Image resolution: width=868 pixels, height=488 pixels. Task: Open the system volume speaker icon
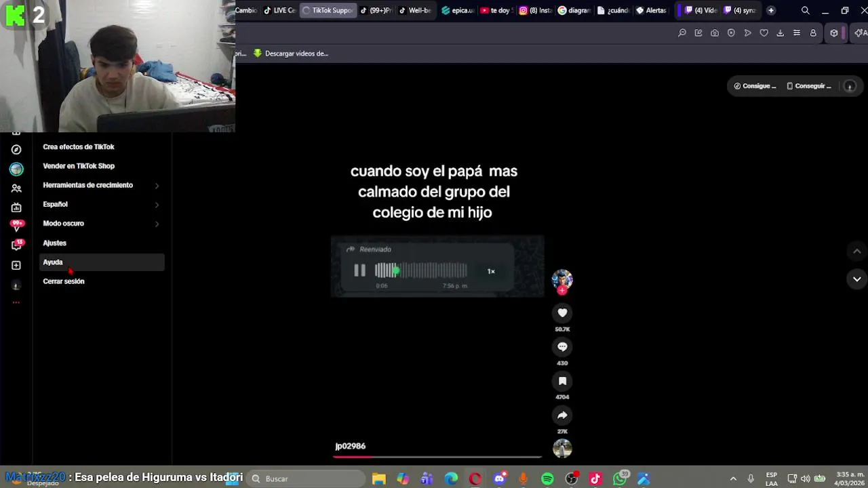806,479
